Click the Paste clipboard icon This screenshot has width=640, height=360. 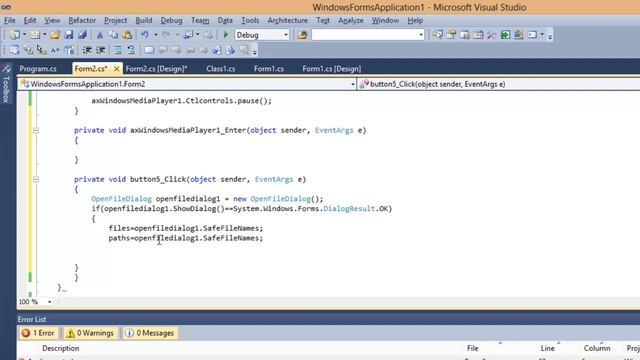pyautogui.click(x=127, y=35)
